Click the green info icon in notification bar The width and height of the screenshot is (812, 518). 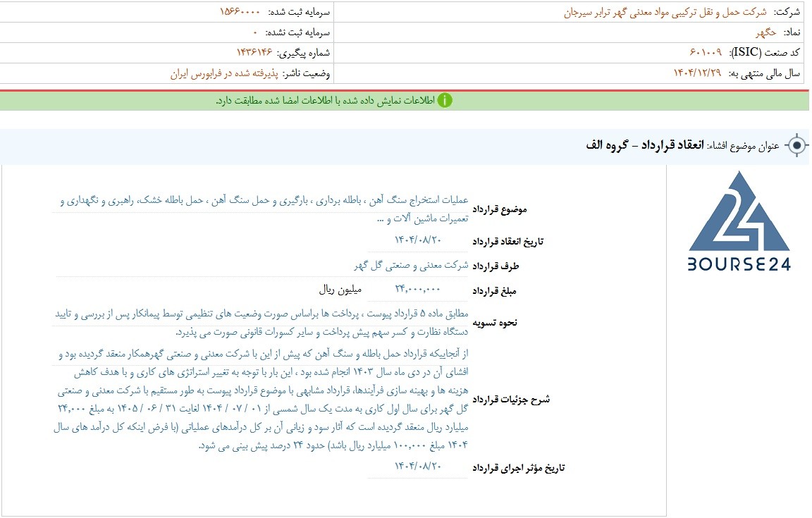[444, 101]
